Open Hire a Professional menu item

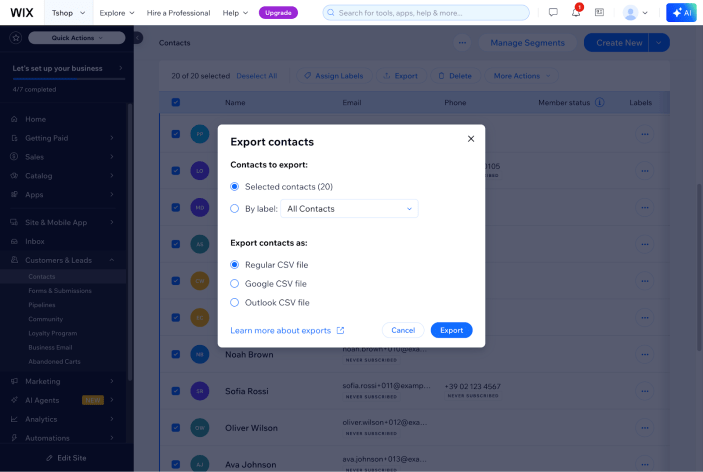pyautogui.click(x=178, y=13)
